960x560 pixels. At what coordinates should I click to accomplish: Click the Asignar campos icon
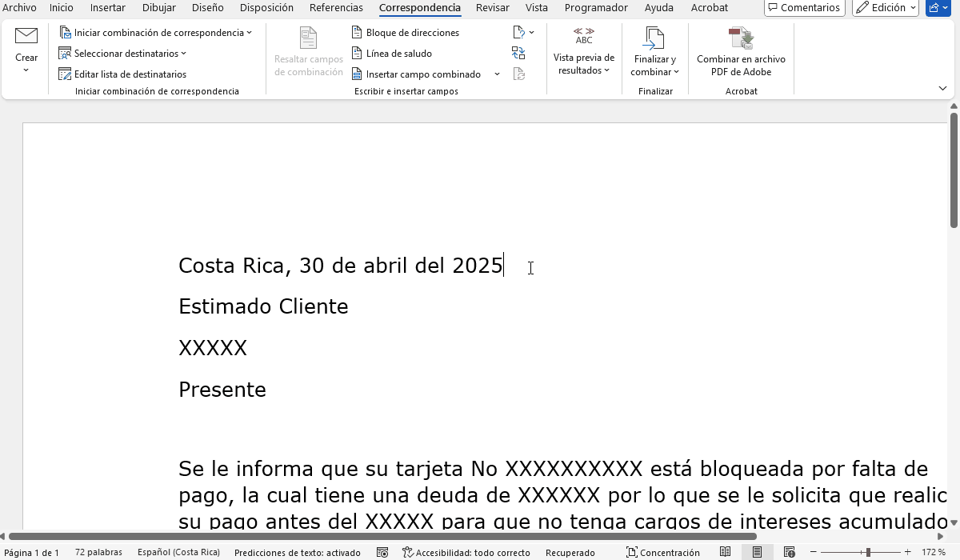tap(518, 54)
